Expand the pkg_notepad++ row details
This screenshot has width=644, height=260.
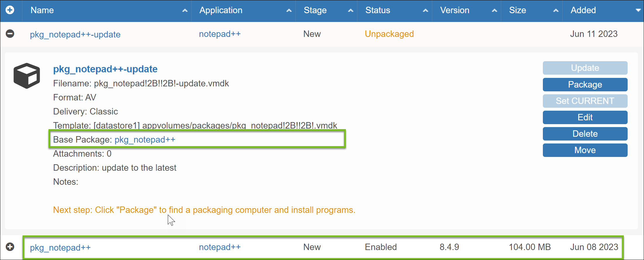[10, 247]
